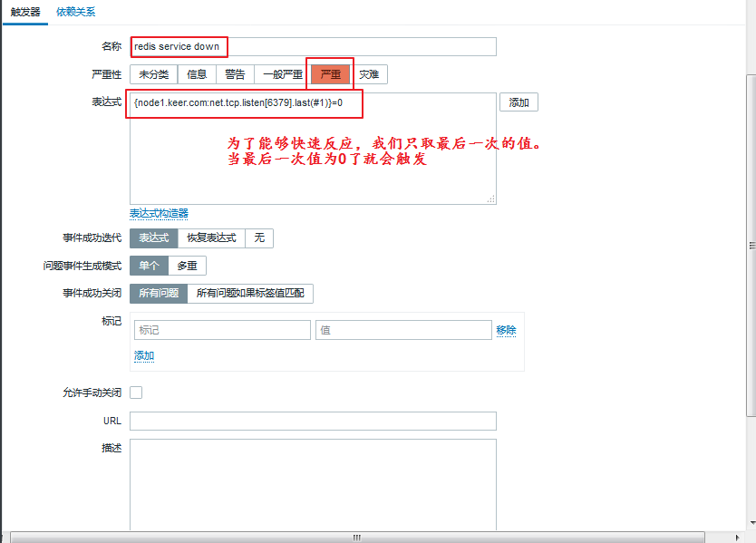Switch to the 触发器 tab
Viewport: 756px width, 543px height.
click(25, 12)
